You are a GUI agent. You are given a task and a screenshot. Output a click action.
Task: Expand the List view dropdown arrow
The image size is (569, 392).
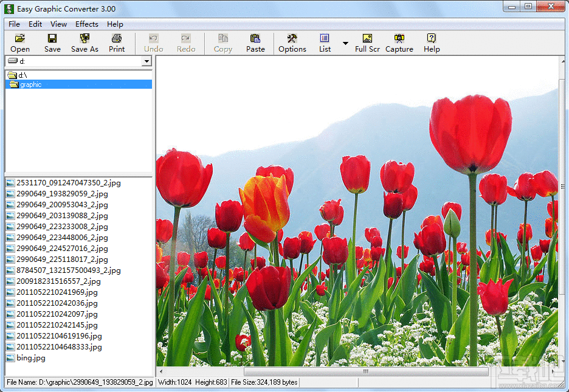tap(345, 43)
